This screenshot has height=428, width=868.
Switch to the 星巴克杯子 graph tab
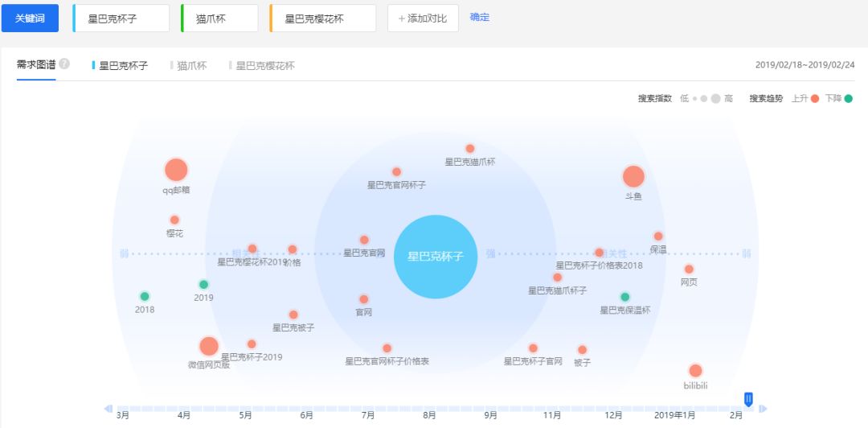(x=121, y=65)
